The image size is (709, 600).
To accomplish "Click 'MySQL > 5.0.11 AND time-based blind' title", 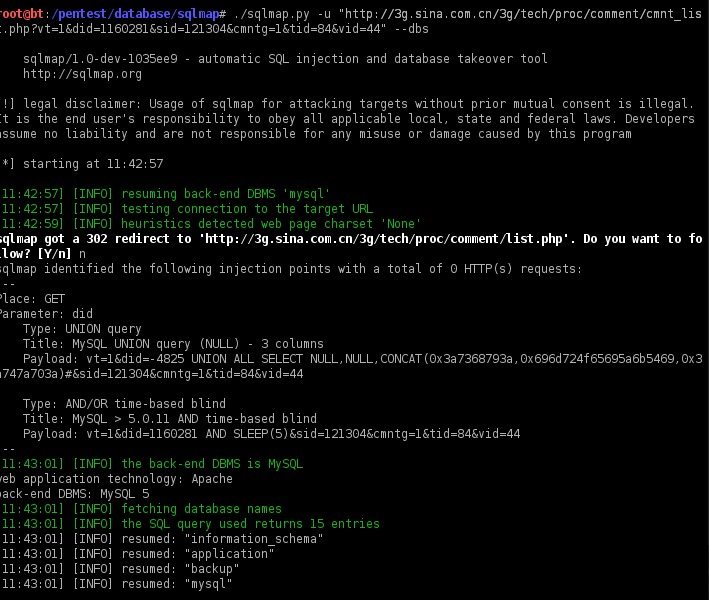I will coord(194,419).
